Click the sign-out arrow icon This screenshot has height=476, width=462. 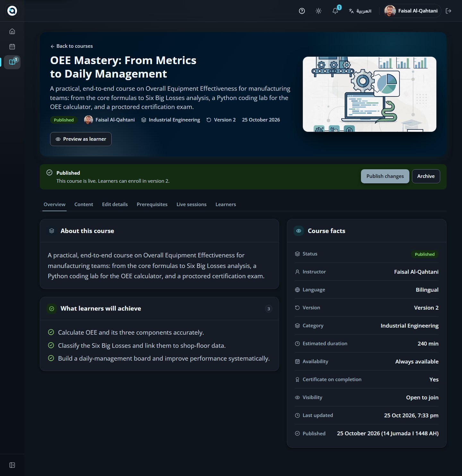pos(449,11)
